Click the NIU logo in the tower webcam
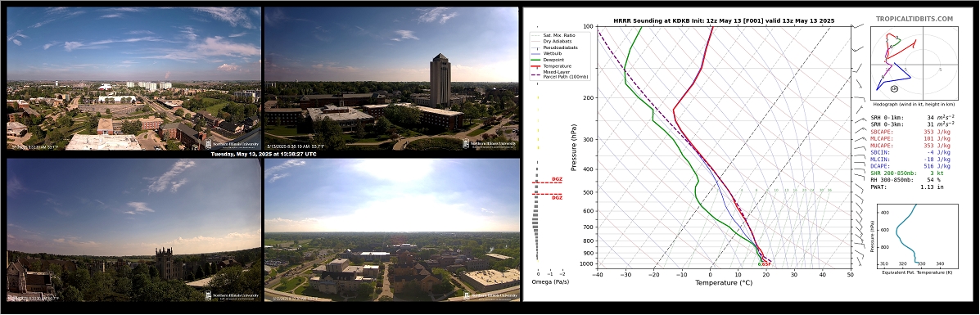The height and width of the screenshot is (315, 980). point(490,143)
